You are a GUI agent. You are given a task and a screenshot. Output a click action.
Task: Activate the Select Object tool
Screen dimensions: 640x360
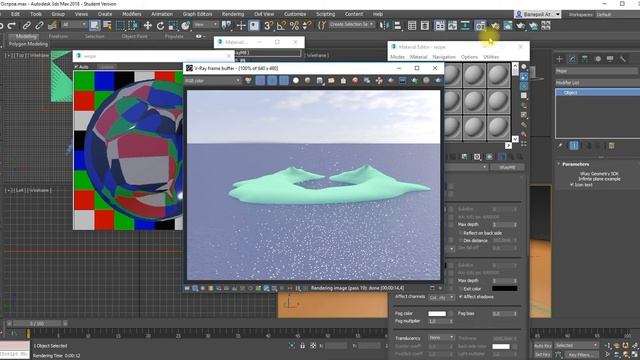(94, 25)
